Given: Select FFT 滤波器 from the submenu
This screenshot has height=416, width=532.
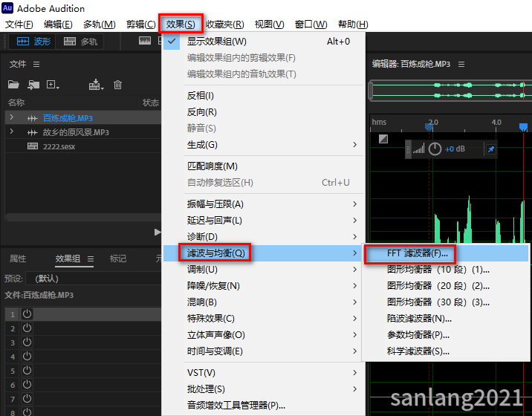Looking at the screenshot, I should [417, 253].
